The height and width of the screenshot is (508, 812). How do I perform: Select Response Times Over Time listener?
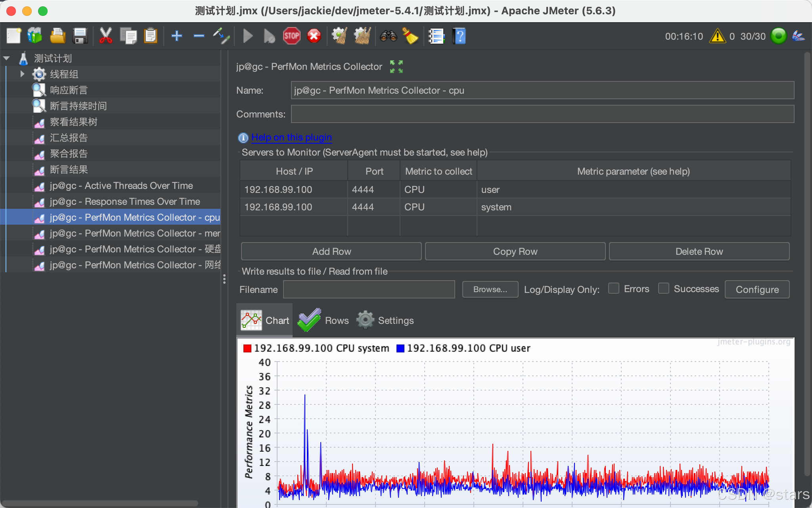pyautogui.click(x=124, y=201)
